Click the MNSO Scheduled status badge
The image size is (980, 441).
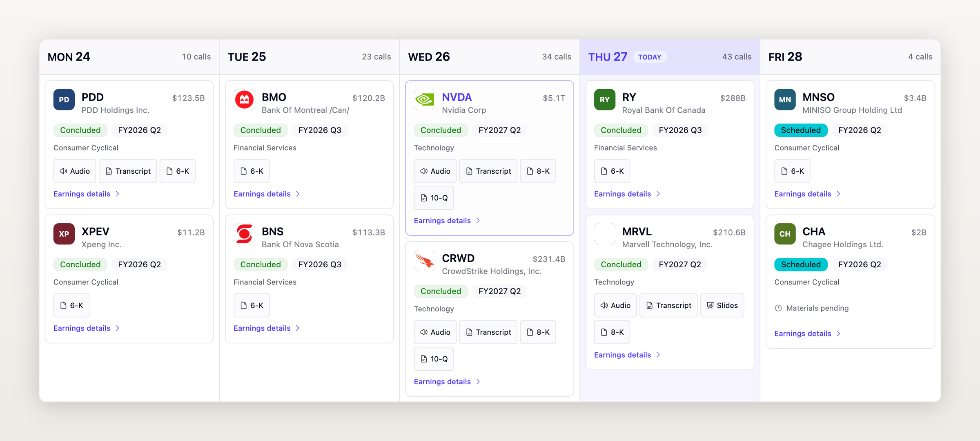[801, 130]
